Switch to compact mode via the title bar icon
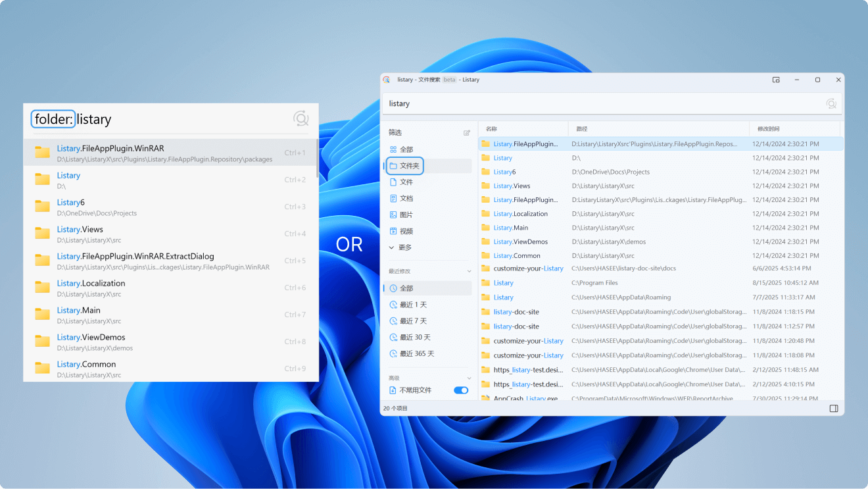The image size is (868, 489). coord(776,80)
